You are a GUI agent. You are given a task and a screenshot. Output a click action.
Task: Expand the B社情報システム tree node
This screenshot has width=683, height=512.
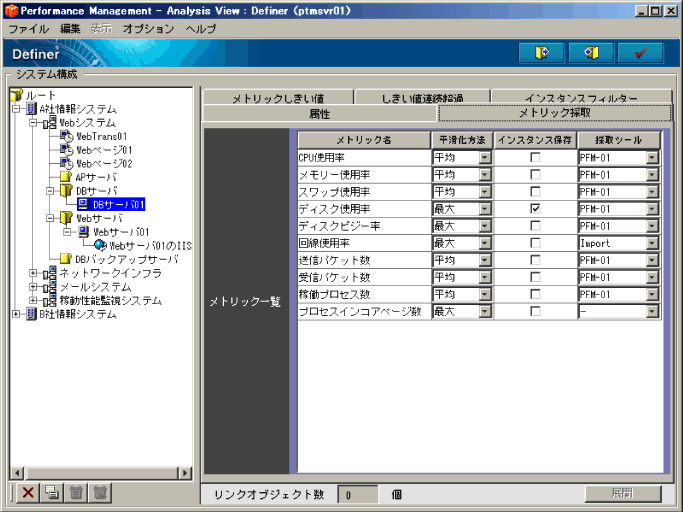click(x=16, y=314)
